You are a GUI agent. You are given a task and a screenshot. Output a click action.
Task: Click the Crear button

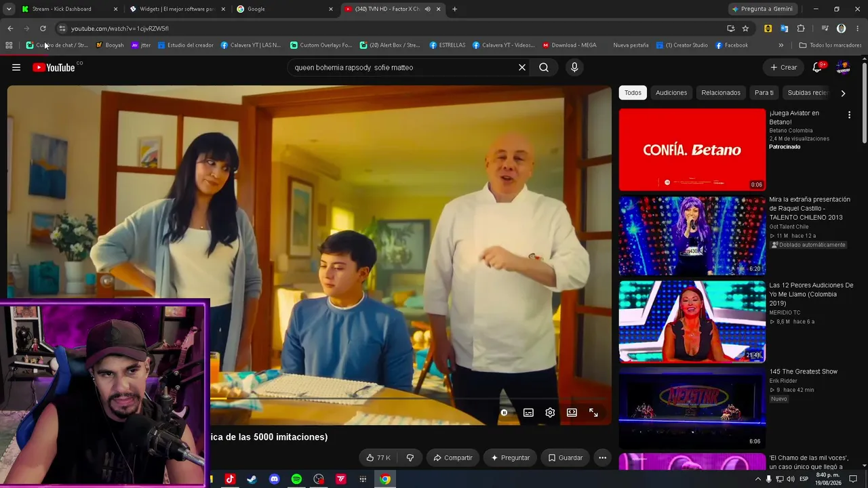point(783,67)
